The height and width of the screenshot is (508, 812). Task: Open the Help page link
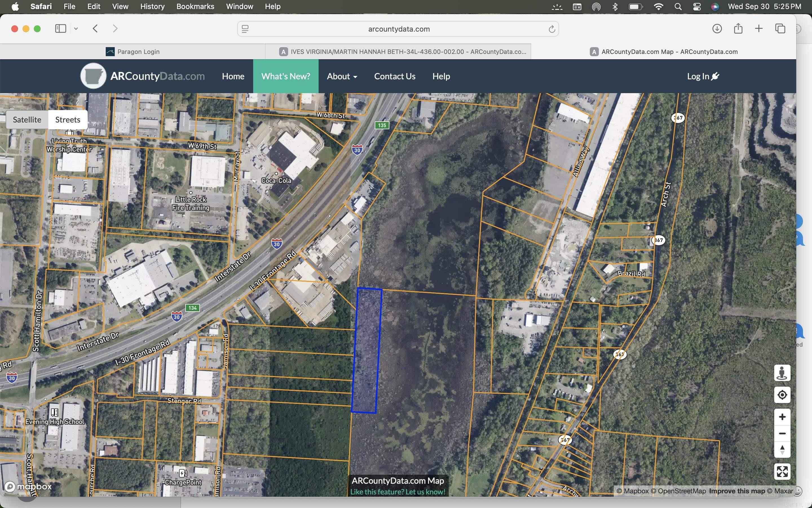pyautogui.click(x=441, y=76)
